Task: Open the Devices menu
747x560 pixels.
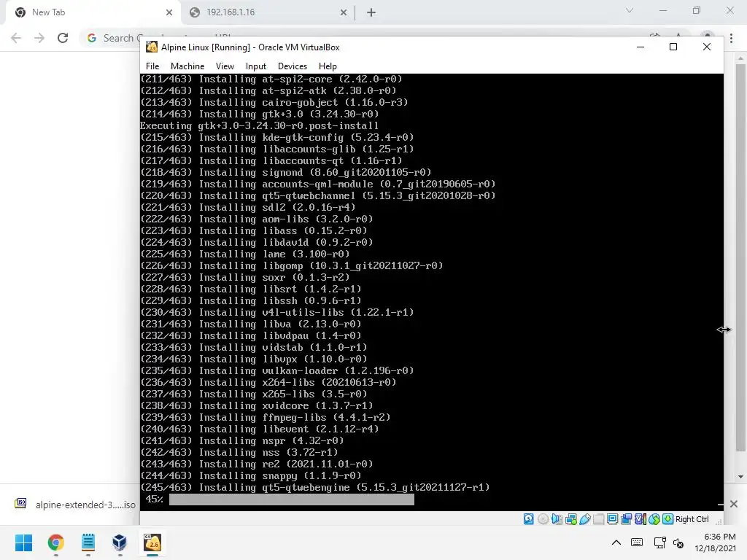Action: point(293,66)
